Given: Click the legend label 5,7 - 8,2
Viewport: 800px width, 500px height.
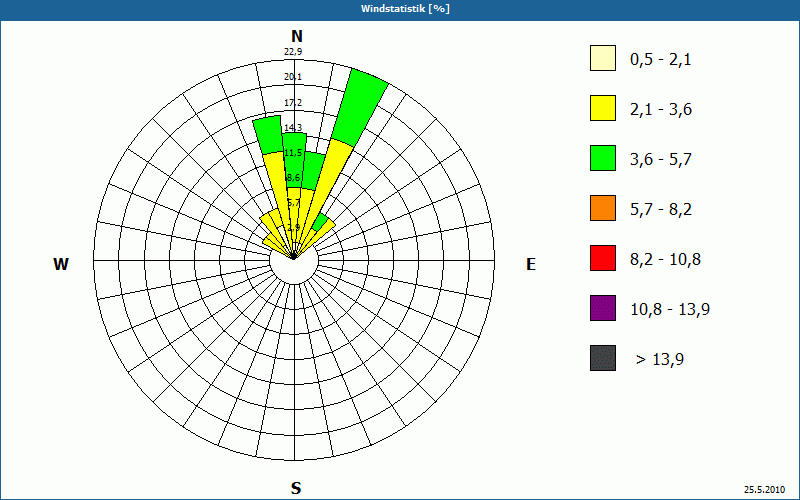Looking at the screenshot, I should pos(661,210).
